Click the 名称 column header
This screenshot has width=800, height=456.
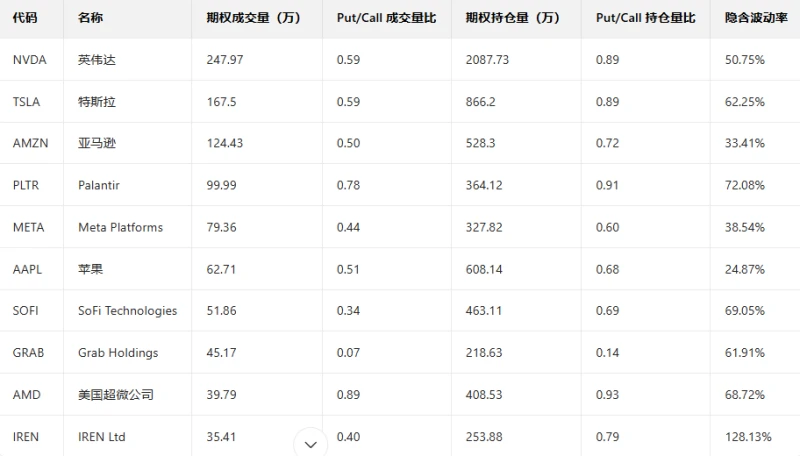90,18
